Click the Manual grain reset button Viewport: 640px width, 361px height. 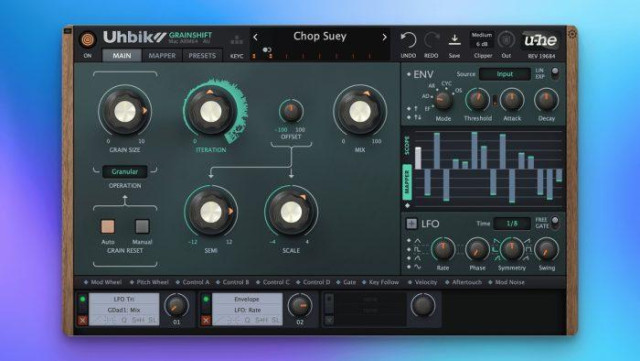pos(142,226)
